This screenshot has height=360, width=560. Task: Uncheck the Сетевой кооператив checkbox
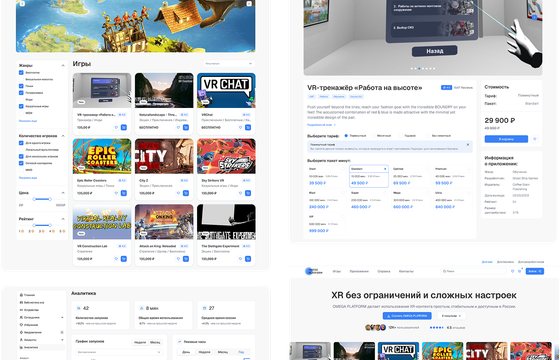21,163
